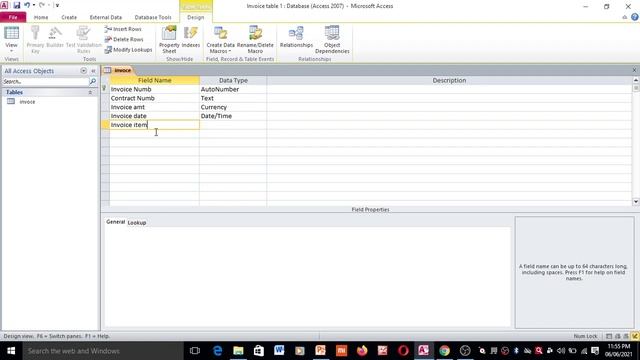Open Microsoft Access Help question mark
Viewport: 640px width, 360px height.
(634, 17)
